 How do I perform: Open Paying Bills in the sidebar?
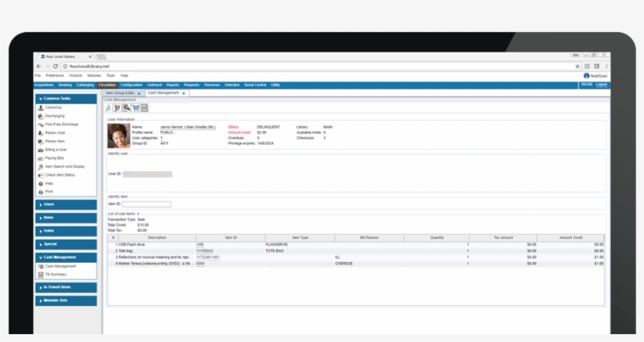coord(55,158)
